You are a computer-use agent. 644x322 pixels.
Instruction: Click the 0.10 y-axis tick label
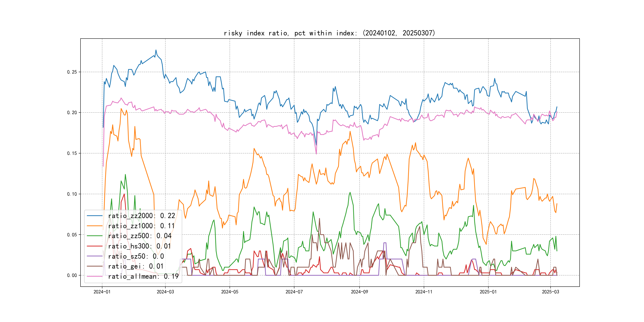72,194
